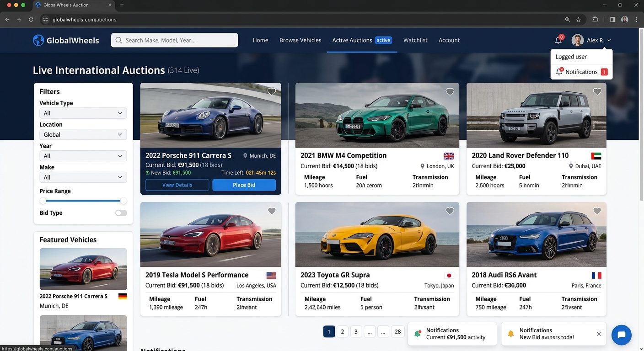Viewport: 644px width, 351px height.
Task: Favorite the Tesla Model S Performance heart
Action: tap(272, 211)
